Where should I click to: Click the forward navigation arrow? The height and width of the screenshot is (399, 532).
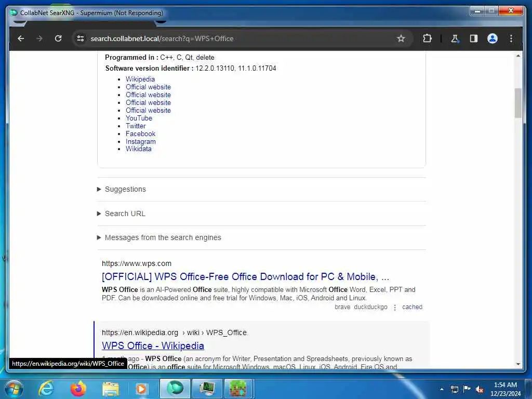pyautogui.click(x=39, y=38)
